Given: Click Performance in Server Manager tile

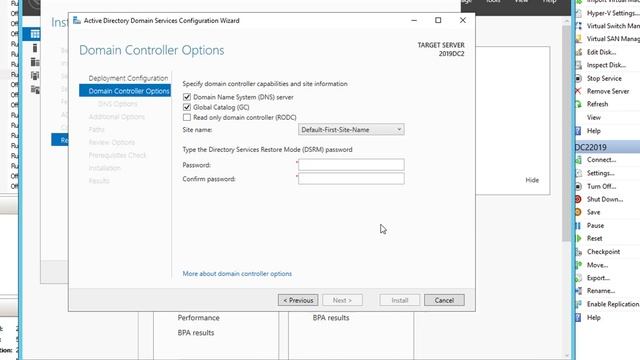Looking at the screenshot, I should coord(198,318).
